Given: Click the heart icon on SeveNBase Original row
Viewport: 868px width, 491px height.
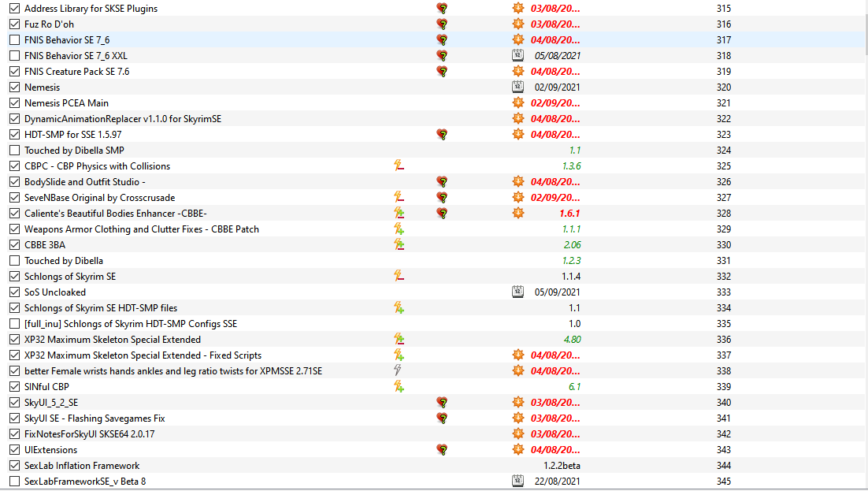Looking at the screenshot, I should pyautogui.click(x=442, y=197).
